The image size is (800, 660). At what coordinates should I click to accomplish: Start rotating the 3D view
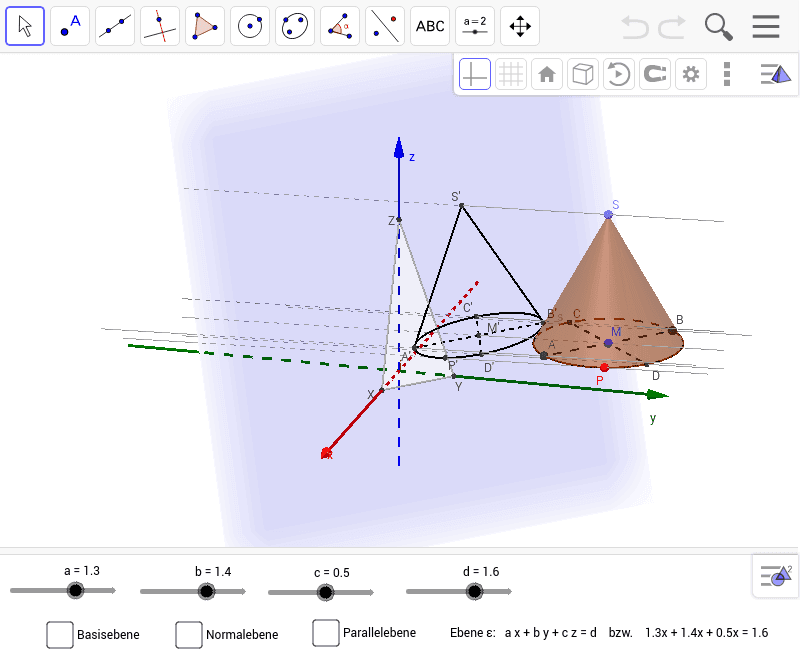(619, 74)
